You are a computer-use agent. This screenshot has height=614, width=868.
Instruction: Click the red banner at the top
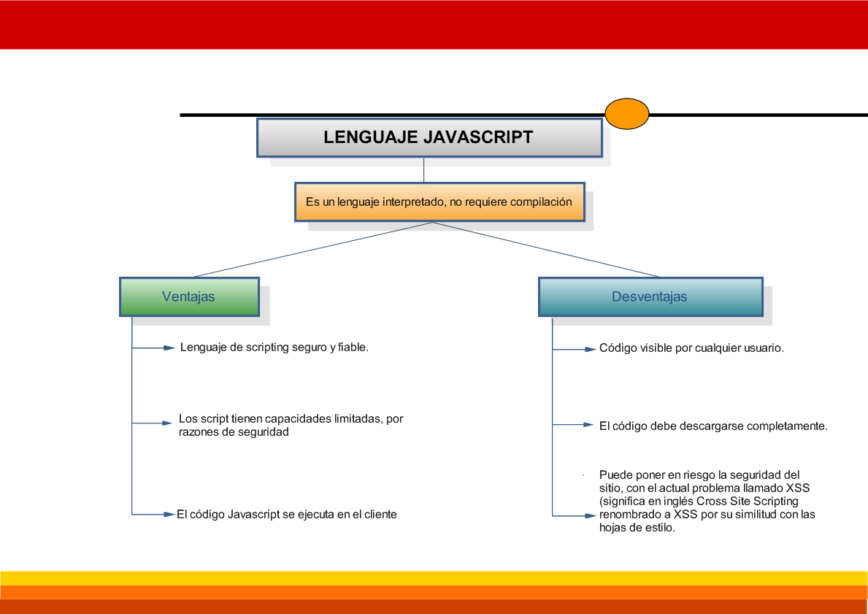click(x=434, y=24)
